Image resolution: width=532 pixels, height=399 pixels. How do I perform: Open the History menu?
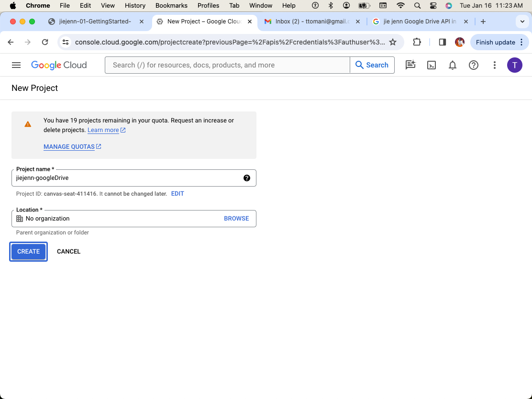tap(135, 5)
